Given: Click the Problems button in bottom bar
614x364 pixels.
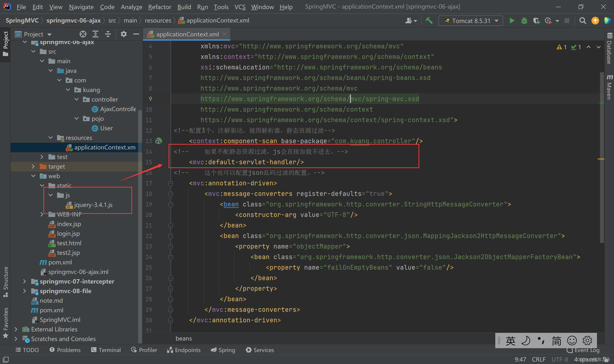Looking at the screenshot, I should (65, 350).
